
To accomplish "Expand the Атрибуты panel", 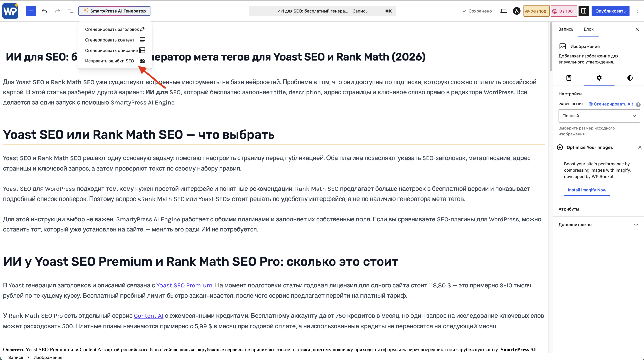I will (598, 209).
